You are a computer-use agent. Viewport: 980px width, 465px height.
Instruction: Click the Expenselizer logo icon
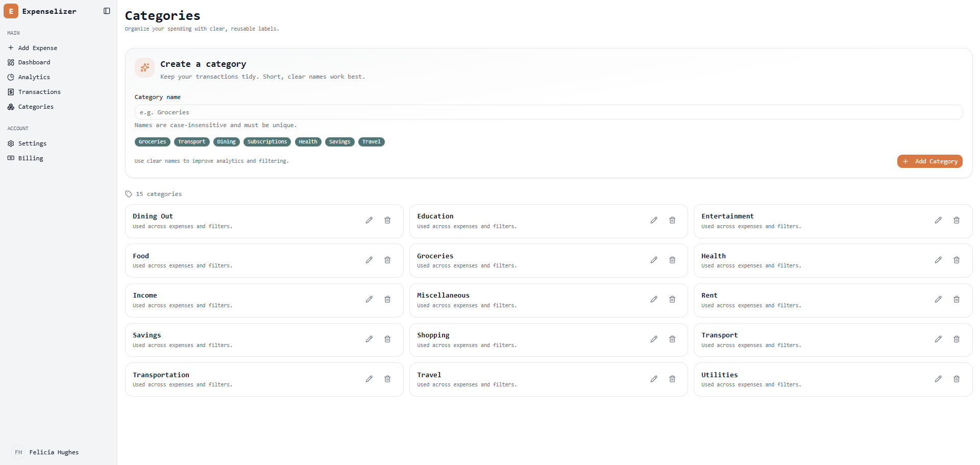11,11
